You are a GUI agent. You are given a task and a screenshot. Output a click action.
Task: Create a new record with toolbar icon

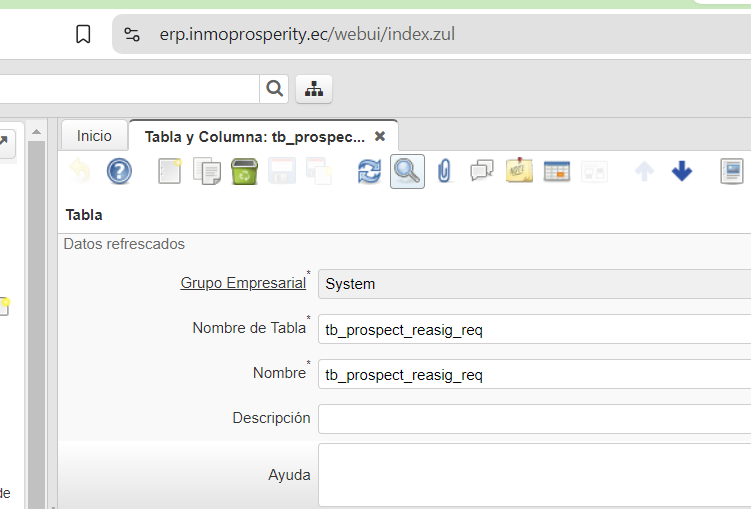pos(170,171)
